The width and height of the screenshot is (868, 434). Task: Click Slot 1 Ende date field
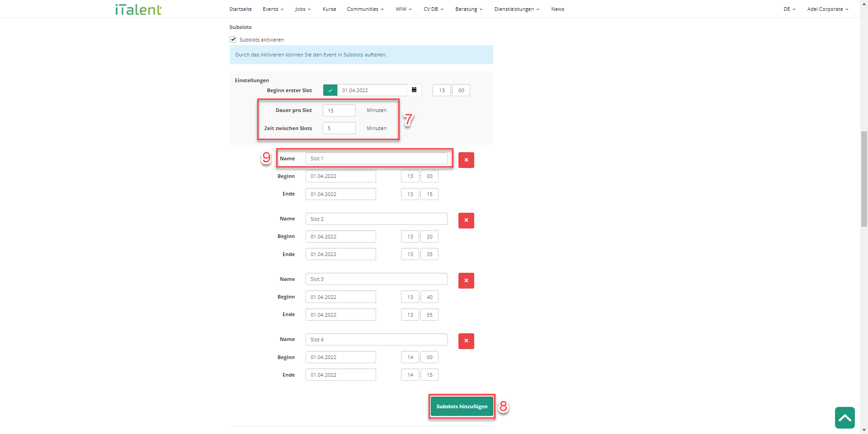pyautogui.click(x=340, y=194)
